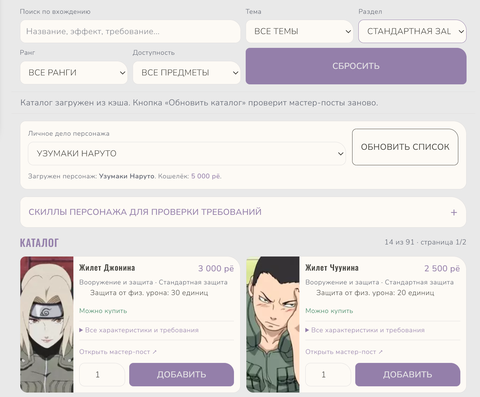Viewport: 480px width, 397px height.
Task: Expand 'СКИЛЛЫ ПЕРСОНАЖА ДЛЯ ПРОВЕРКИ ТРЕБОВАНИЙ' section
Action: [x=243, y=212]
